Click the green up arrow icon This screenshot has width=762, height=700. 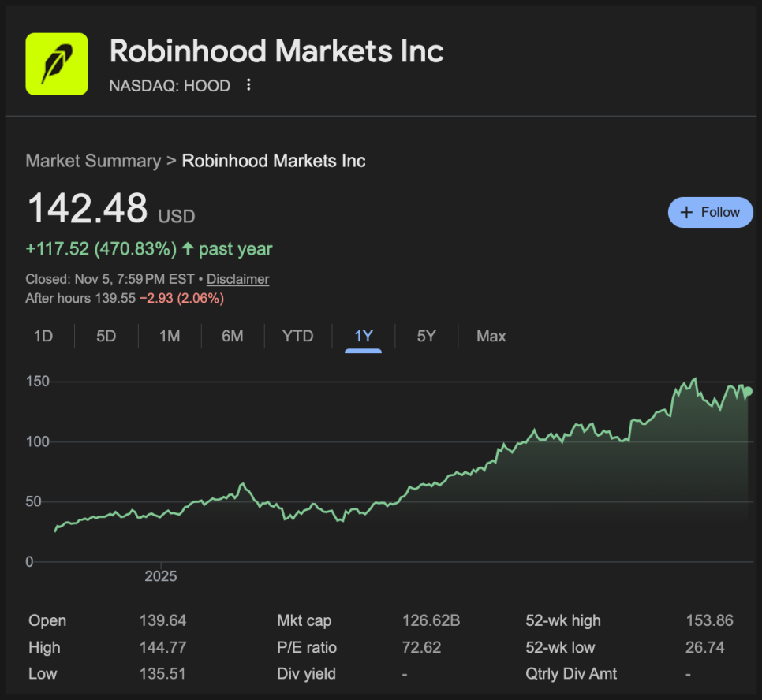click(x=188, y=249)
